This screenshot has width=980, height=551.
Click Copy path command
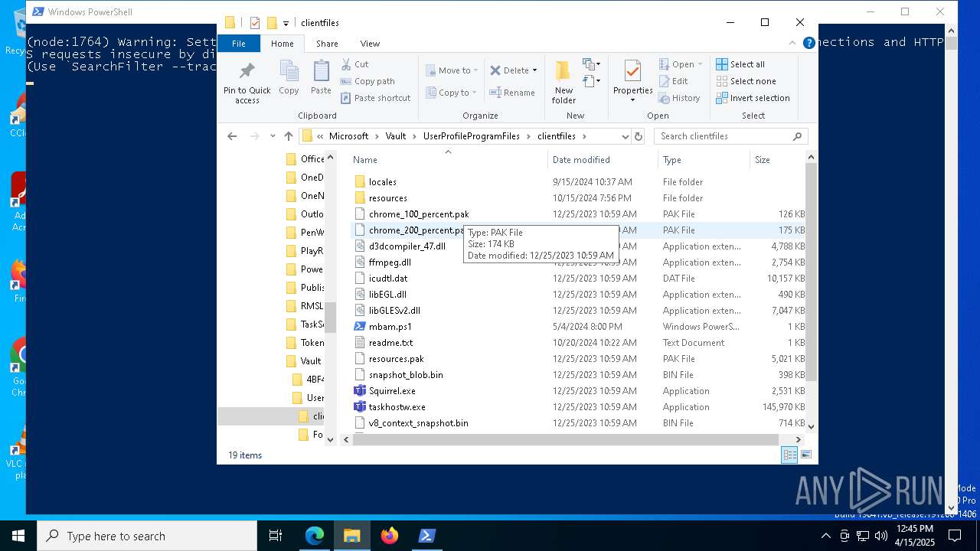click(367, 81)
